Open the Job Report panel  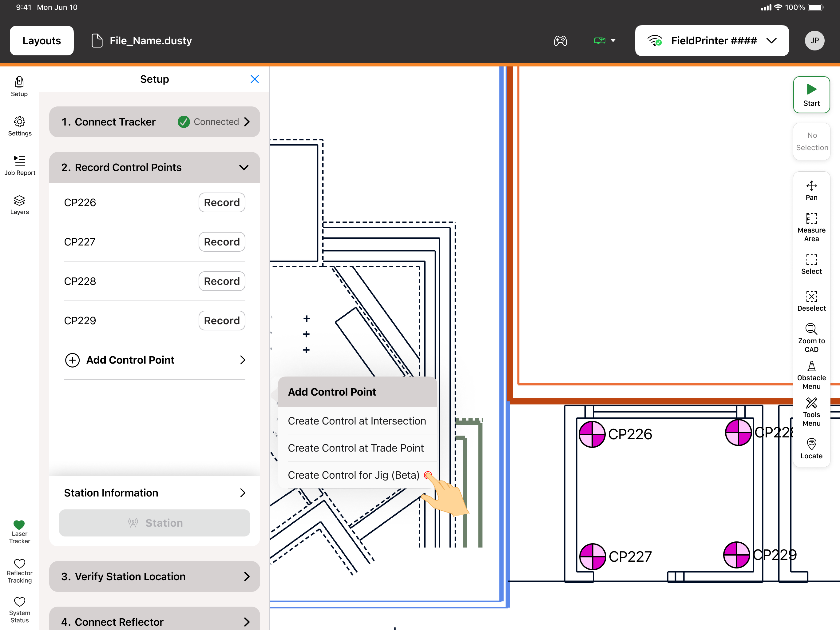[20, 165]
